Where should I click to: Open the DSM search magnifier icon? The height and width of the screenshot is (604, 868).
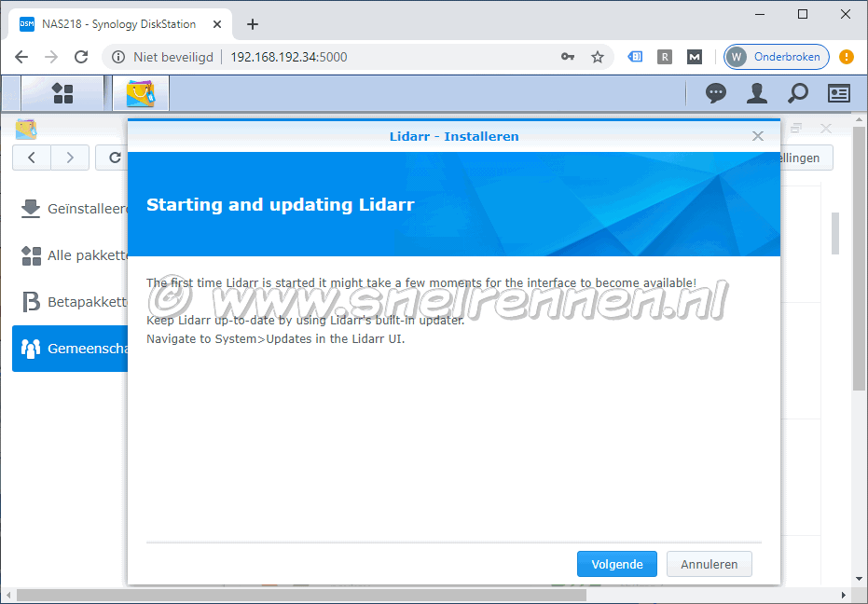(x=798, y=93)
